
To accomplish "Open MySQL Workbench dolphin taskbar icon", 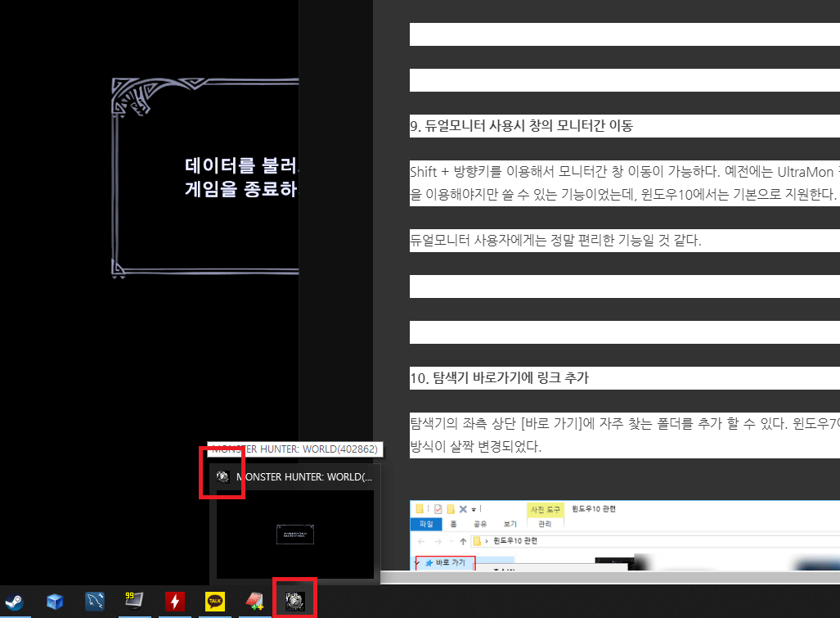I will [95, 602].
